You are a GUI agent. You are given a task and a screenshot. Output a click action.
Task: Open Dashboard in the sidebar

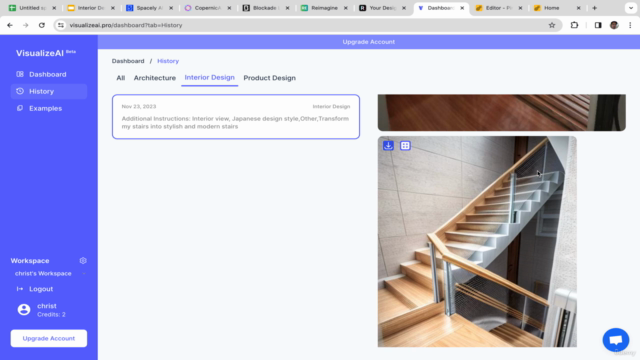pyautogui.click(x=49, y=74)
